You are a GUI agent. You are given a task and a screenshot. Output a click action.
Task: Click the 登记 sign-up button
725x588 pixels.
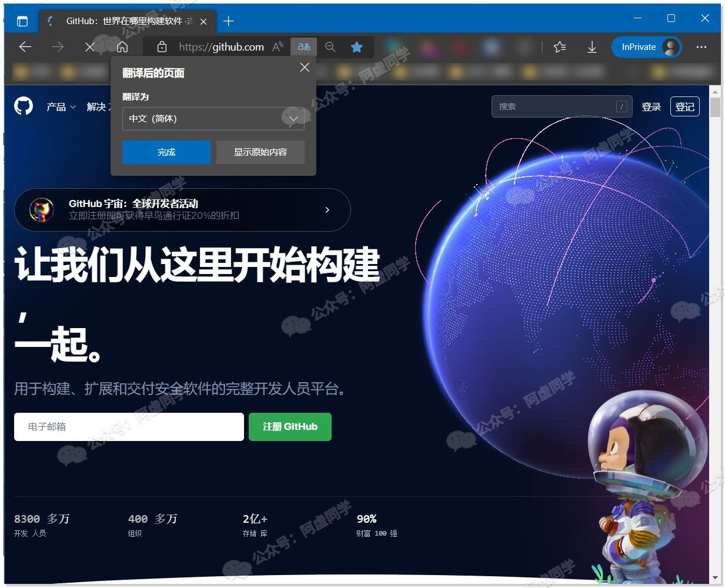pos(685,107)
